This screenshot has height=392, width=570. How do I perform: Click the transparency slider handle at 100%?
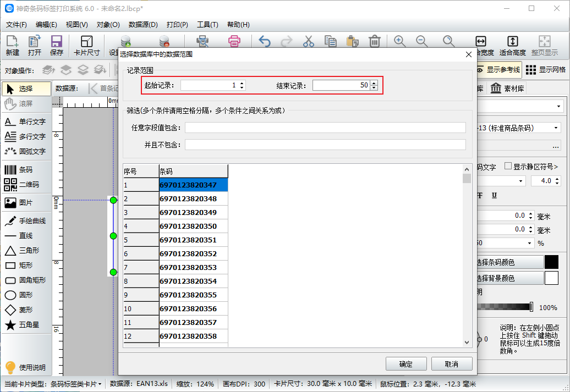(531, 307)
